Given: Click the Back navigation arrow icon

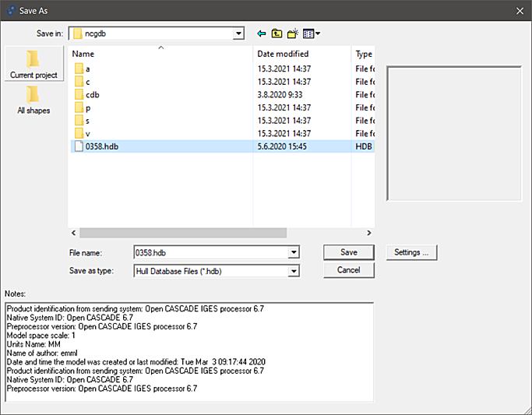Looking at the screenshot, I should point(261,33).
